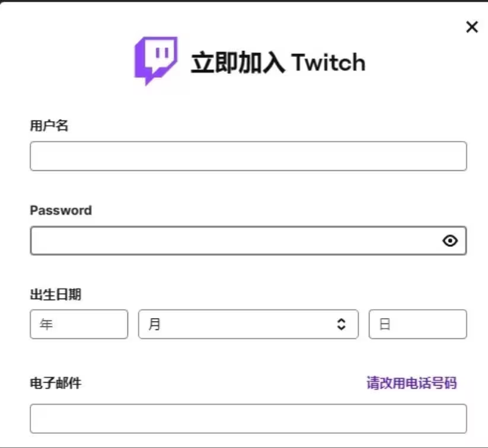Click the blank area left of the Twitch logo
This screenshot has width=488, height=448.
tap(67, 61)
